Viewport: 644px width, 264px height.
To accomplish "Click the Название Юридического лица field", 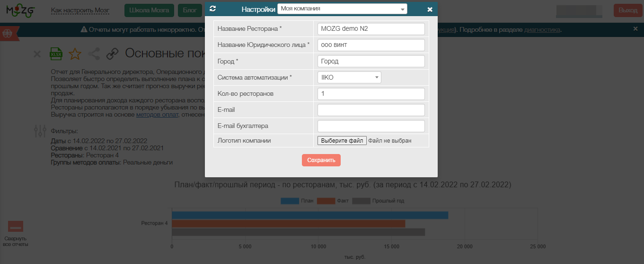I will tap(371, 45).
